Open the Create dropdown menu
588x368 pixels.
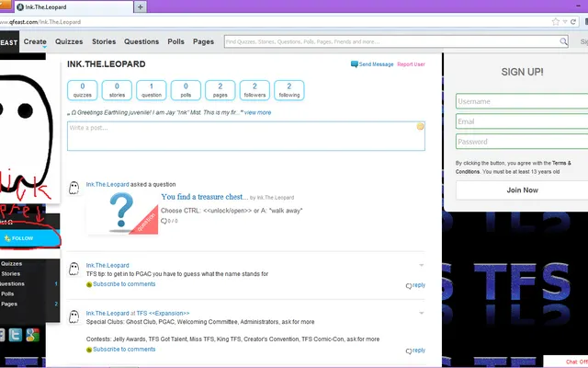click(35, 42)
